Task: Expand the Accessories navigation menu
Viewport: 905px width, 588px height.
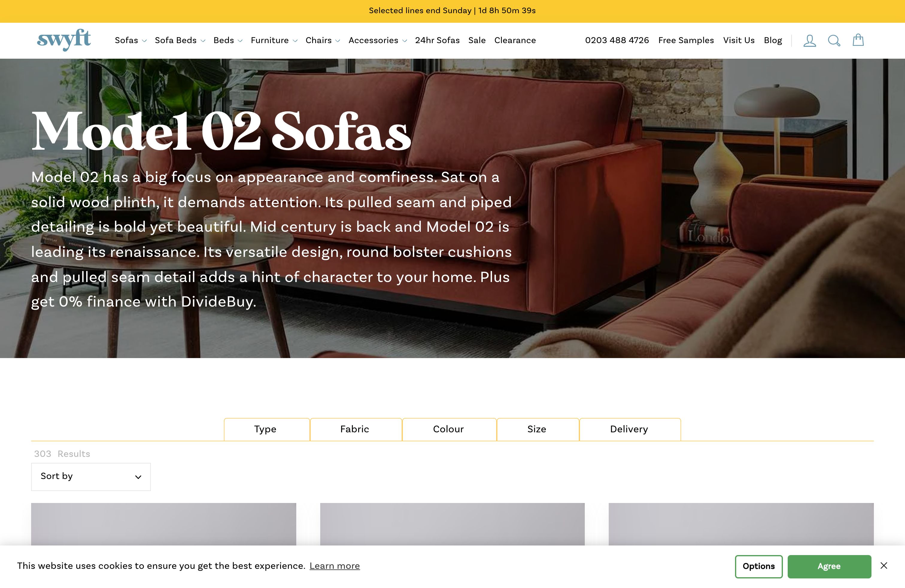Action: click(x=378, y=40)
